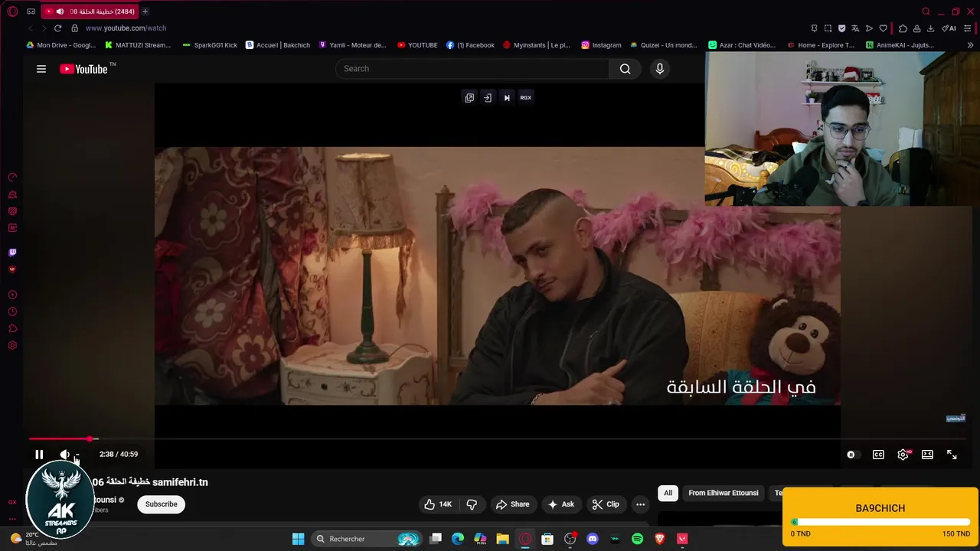Go forward to the next page

click(x=44, y=28)
